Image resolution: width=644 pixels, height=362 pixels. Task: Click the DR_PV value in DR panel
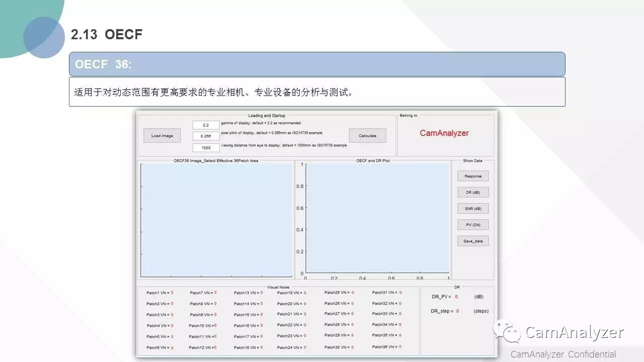[456, 297]
